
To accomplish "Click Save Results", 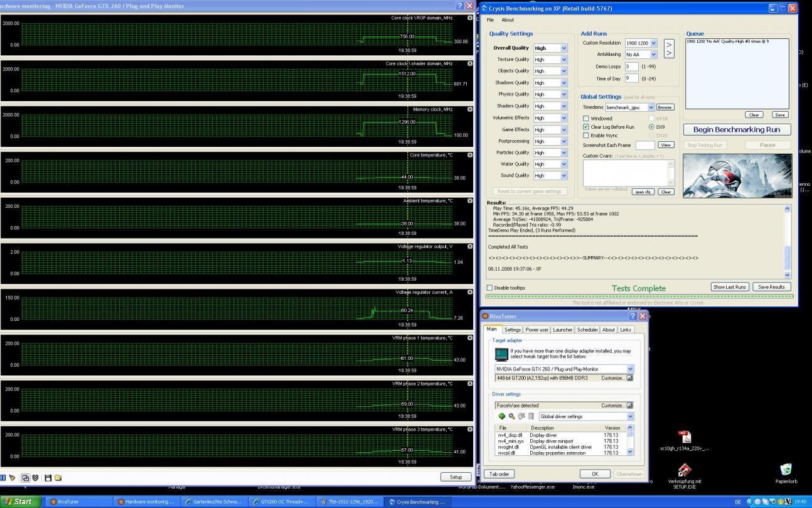I will [771, 287].
